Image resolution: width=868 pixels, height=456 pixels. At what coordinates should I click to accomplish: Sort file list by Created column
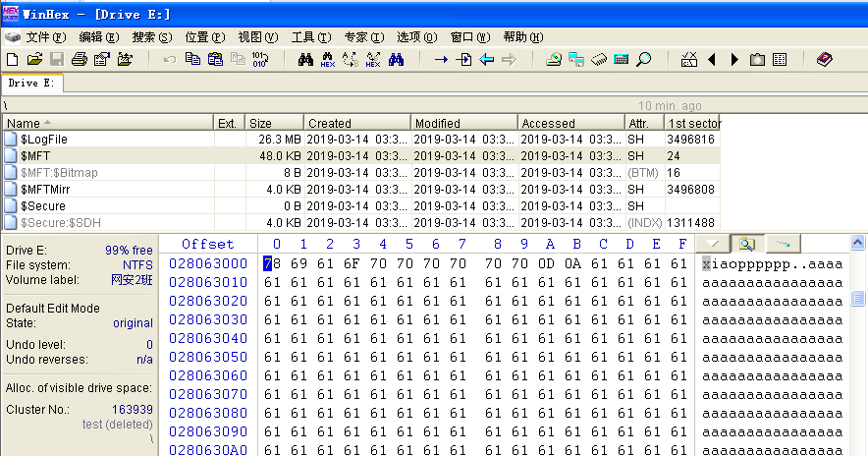357,123
